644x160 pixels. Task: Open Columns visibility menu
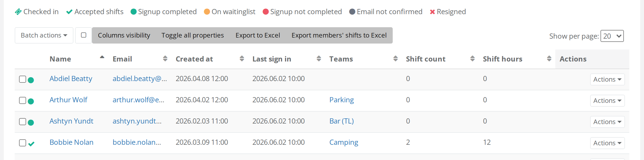[124, 35]
